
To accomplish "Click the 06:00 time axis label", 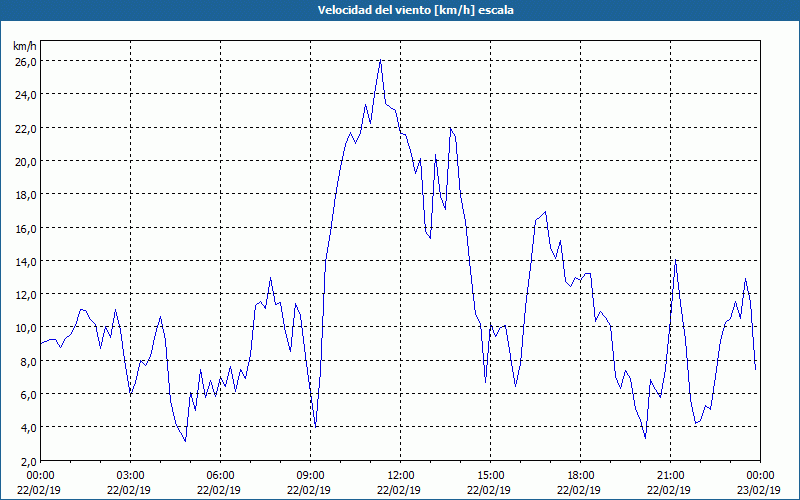I will pos(220,476).
